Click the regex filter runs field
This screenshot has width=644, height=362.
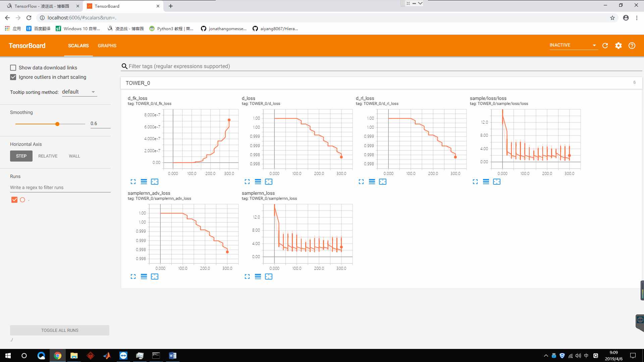(x=60, y=187)
